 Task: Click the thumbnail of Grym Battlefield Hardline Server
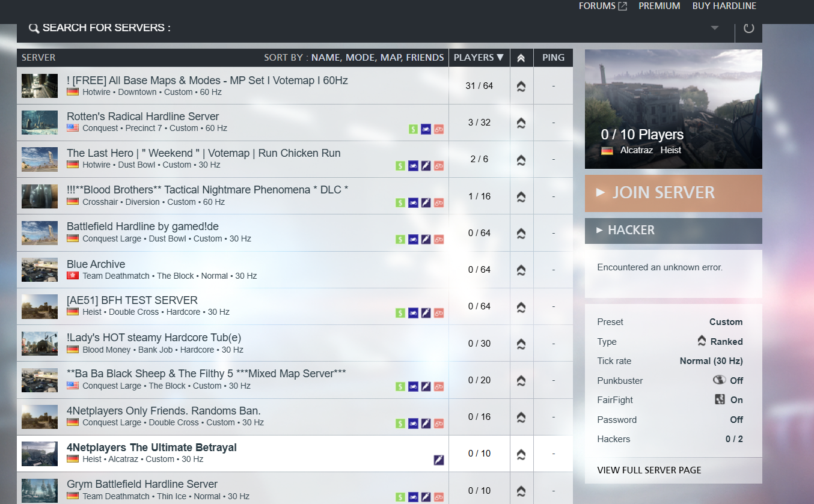click(40, 491)
